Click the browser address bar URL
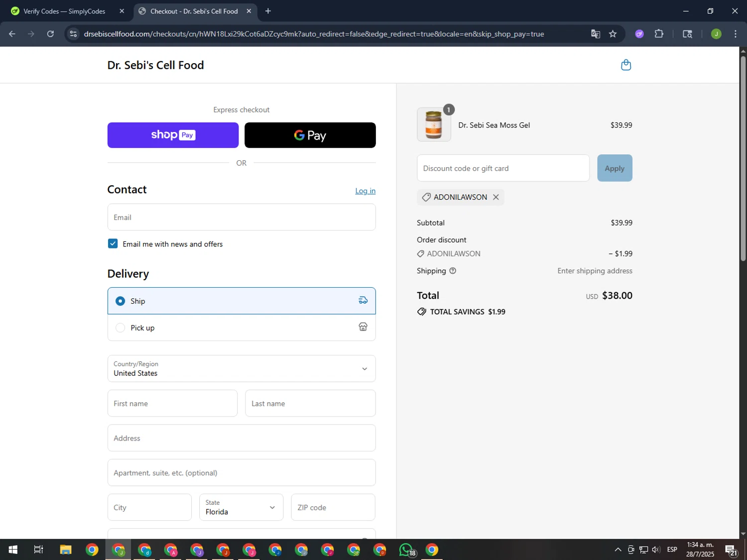Screen dimensions: 747x560 pos(314,34)
